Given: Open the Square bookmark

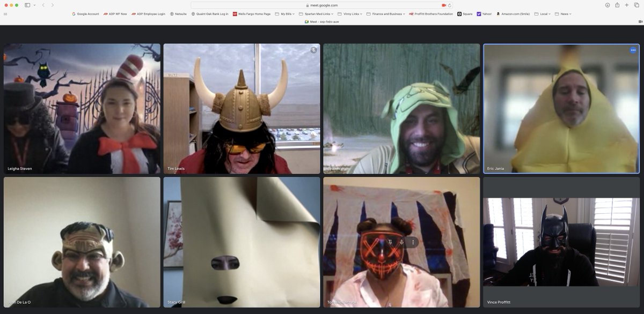Looking at the screenshot, I should 465,14.
